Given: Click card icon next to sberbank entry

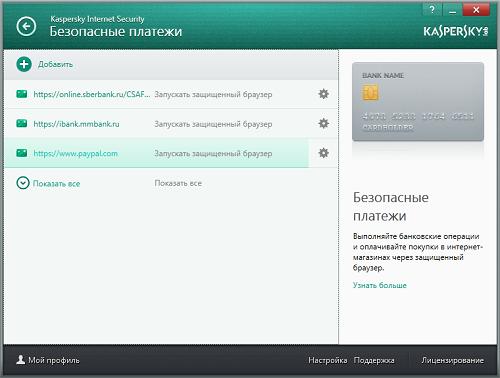Looking at the screenshot, I should [x=22, y=94].
